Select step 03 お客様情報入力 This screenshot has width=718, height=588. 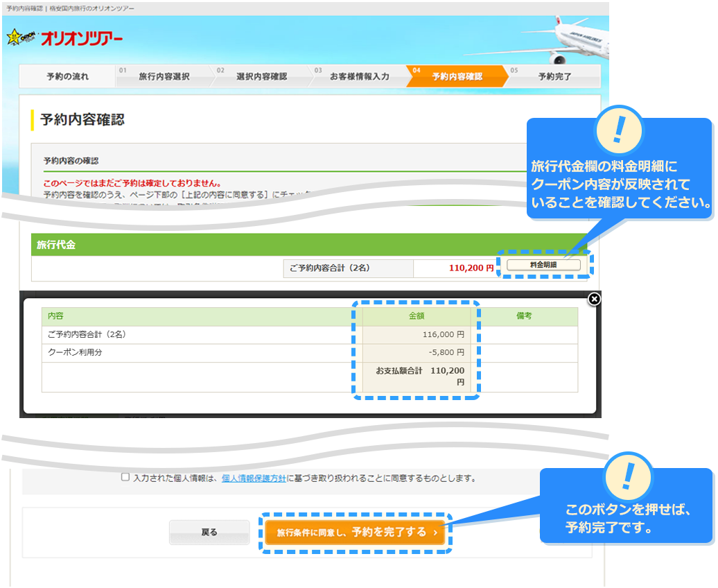pos(359,76)
